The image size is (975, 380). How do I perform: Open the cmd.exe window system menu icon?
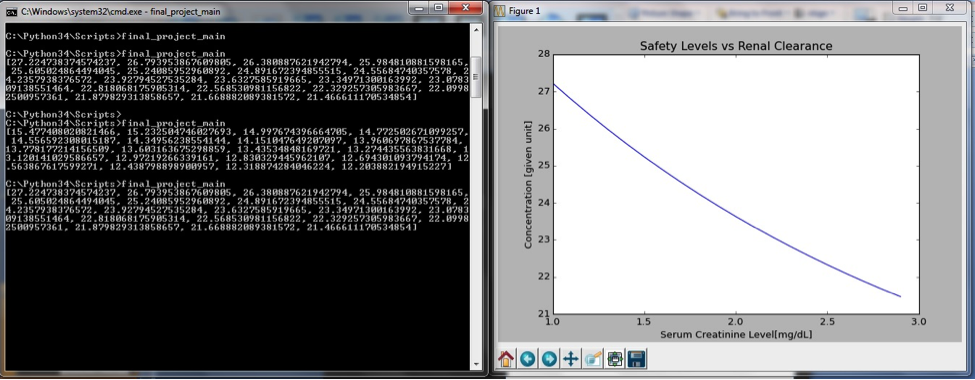tap(12, 11)
